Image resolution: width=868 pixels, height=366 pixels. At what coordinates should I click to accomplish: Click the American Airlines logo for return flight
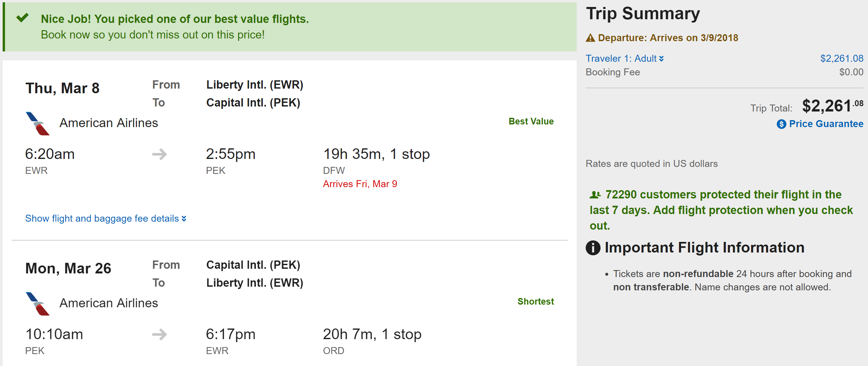coord(38,304)
